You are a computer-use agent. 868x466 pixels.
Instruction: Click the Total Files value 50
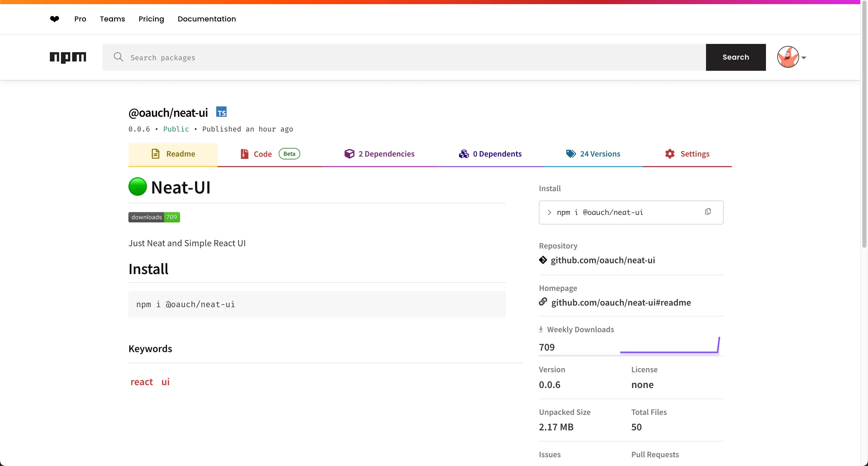[636, 427]
